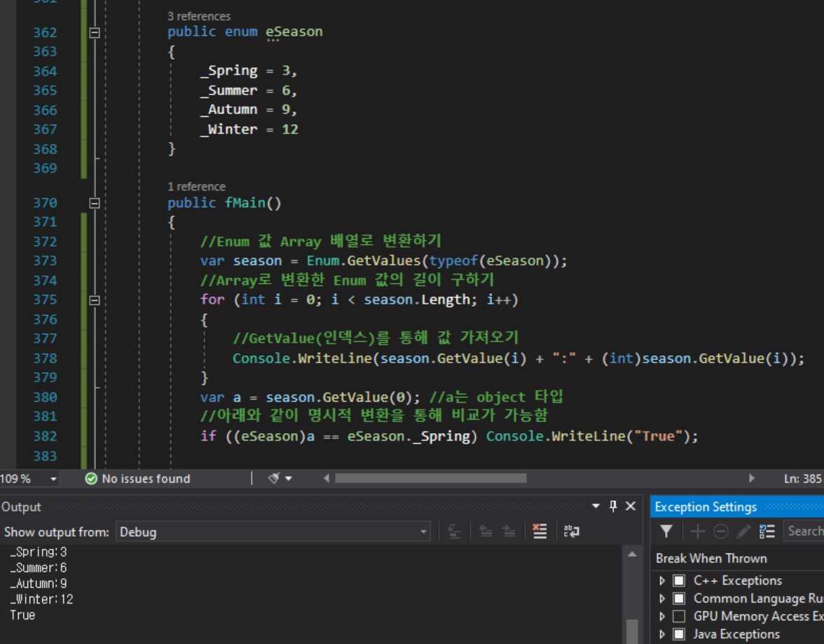
Task: Click the Remove exception minus icon
Action: (720, 531)
